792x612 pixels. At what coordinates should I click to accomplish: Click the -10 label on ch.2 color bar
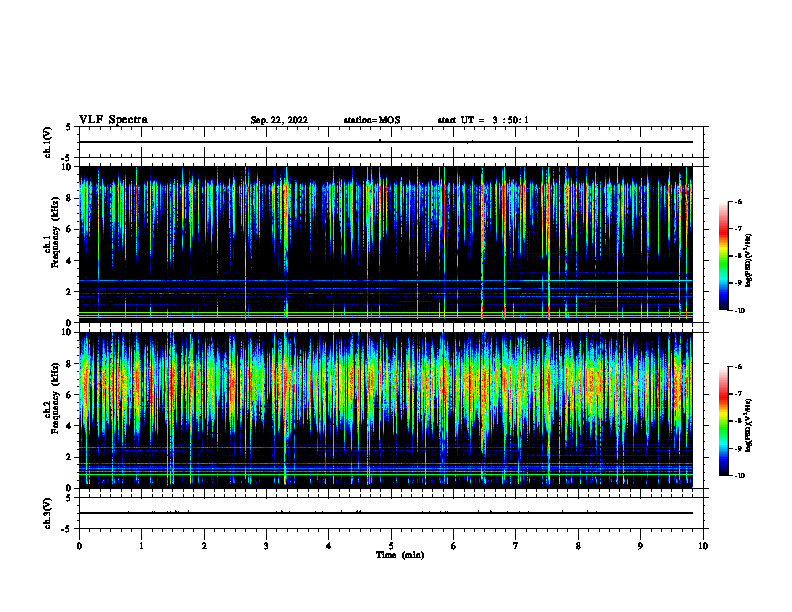pyautogui.click(x=740, y=476)
